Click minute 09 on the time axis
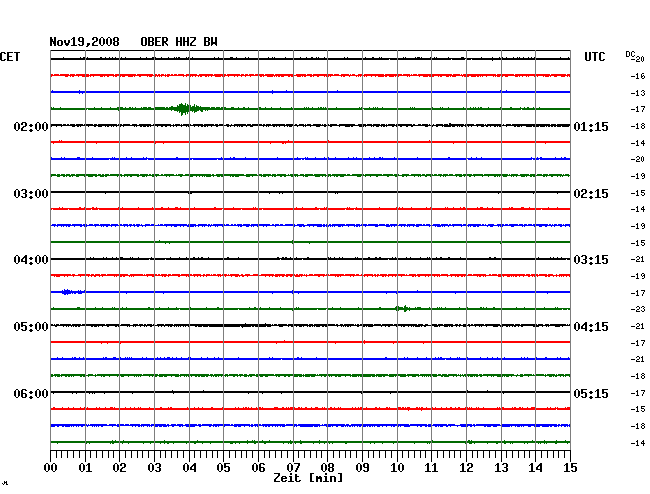This screenshot has height=494, width=650. pyautogui.click(x=362, y=468)
